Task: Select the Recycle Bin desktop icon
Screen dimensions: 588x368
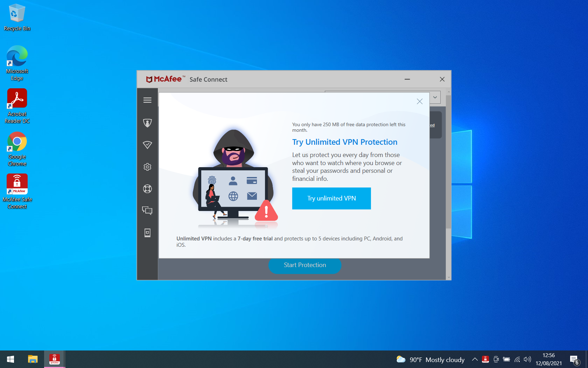Action: point(17,18)
